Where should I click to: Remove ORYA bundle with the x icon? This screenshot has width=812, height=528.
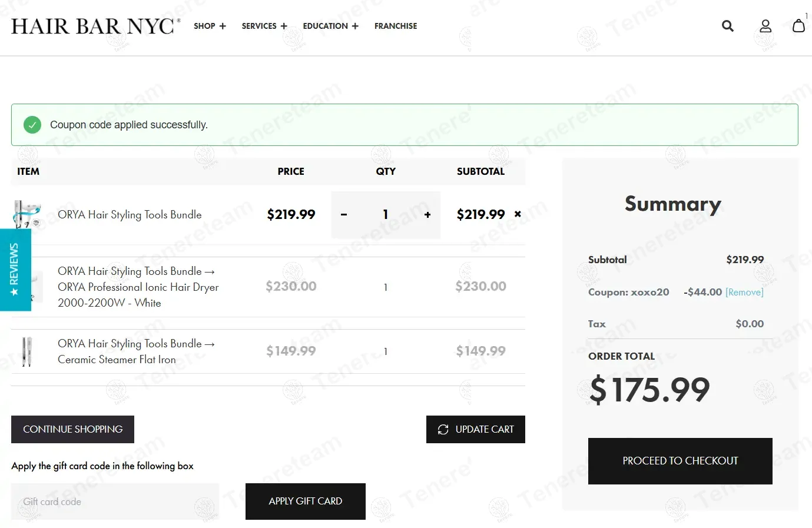(x=518, y=214)
